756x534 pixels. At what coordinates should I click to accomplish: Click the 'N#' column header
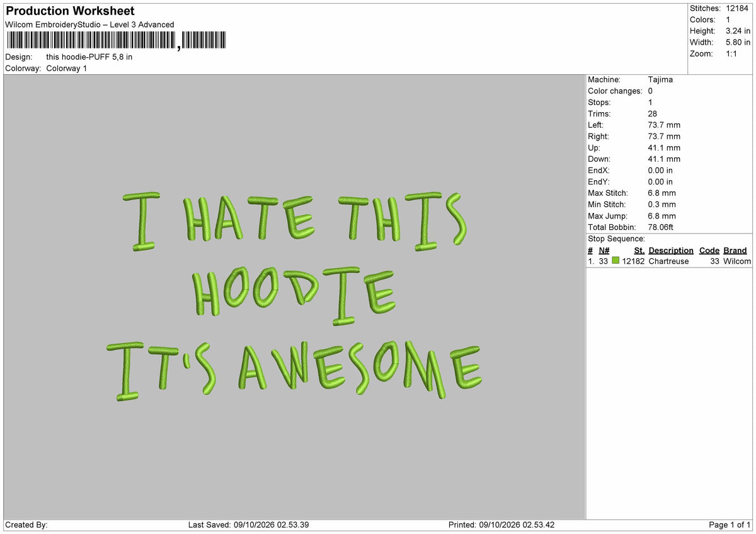[x=604, y=250]
